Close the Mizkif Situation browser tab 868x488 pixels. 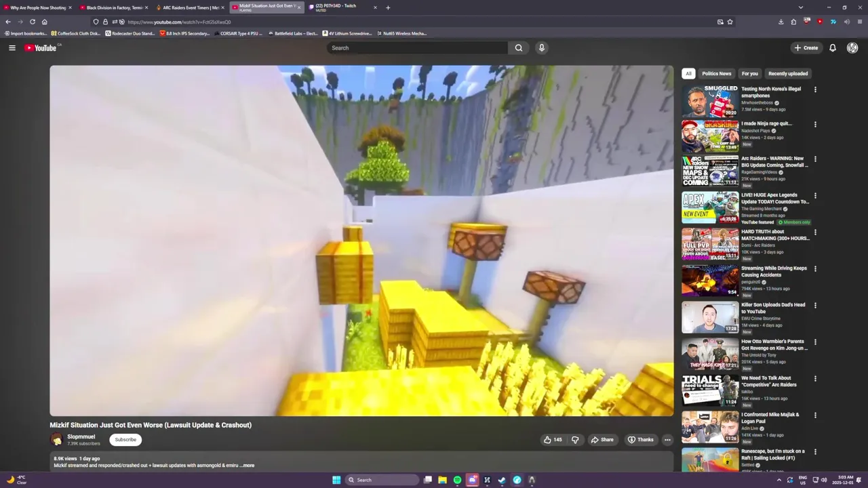(298, 7)
